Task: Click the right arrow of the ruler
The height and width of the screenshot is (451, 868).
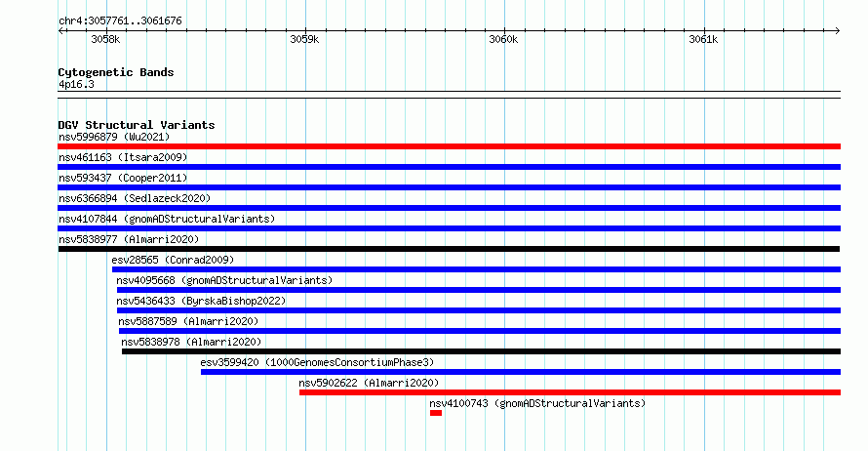Action: click(x=837, y=31)
